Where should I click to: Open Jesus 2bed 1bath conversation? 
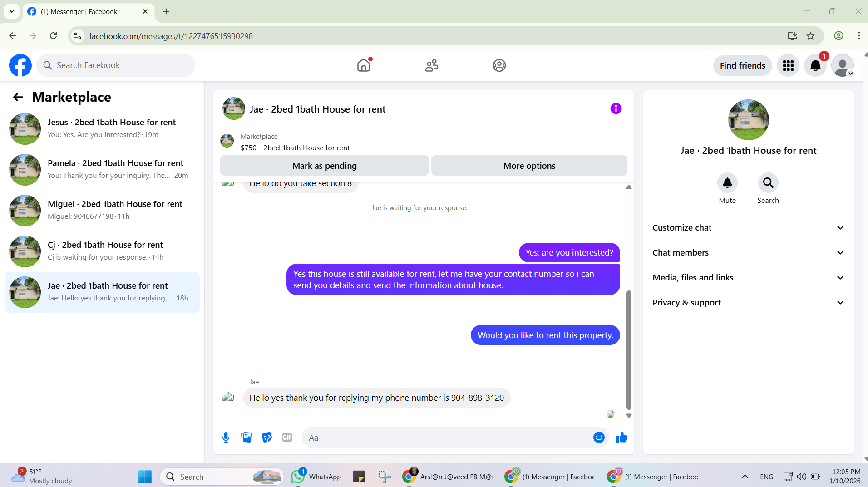click(102, 129)
